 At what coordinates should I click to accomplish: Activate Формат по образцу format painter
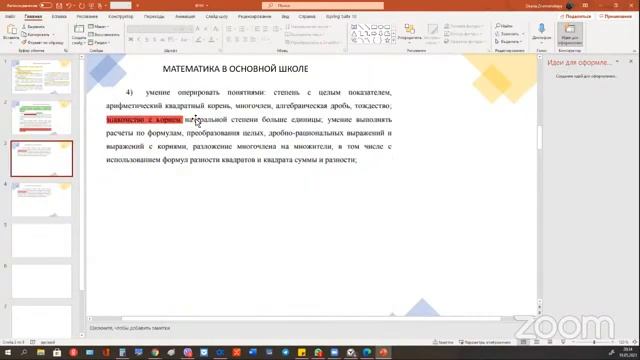pos(42,42)
